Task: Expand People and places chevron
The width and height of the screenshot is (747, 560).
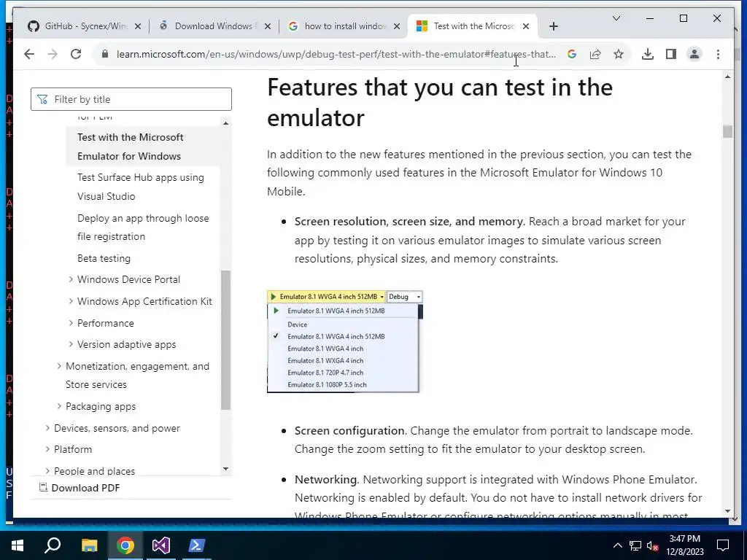Action: point(47,470)
